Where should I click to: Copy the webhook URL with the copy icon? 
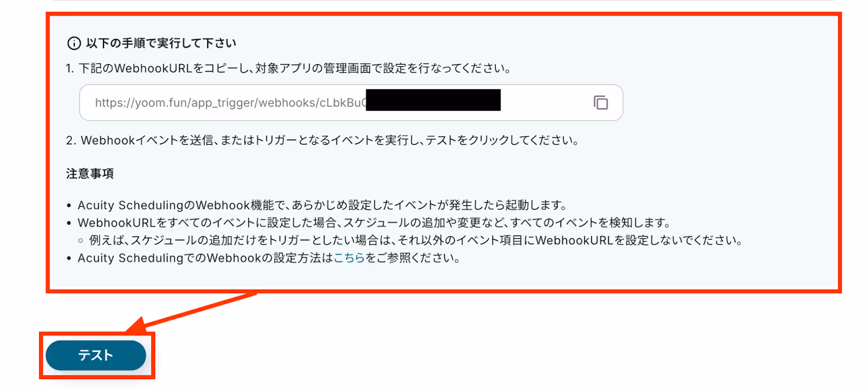click(x=601, y=103)
